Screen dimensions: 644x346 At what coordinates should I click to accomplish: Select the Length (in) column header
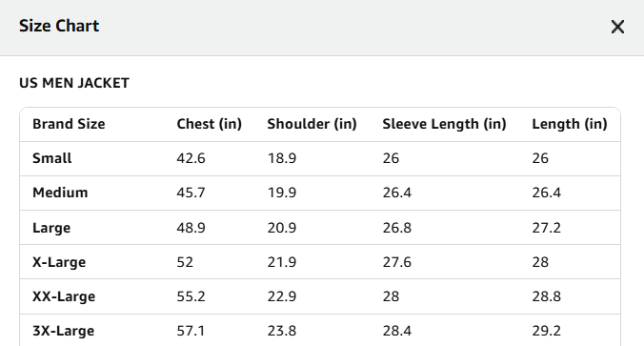click(570, 124)
